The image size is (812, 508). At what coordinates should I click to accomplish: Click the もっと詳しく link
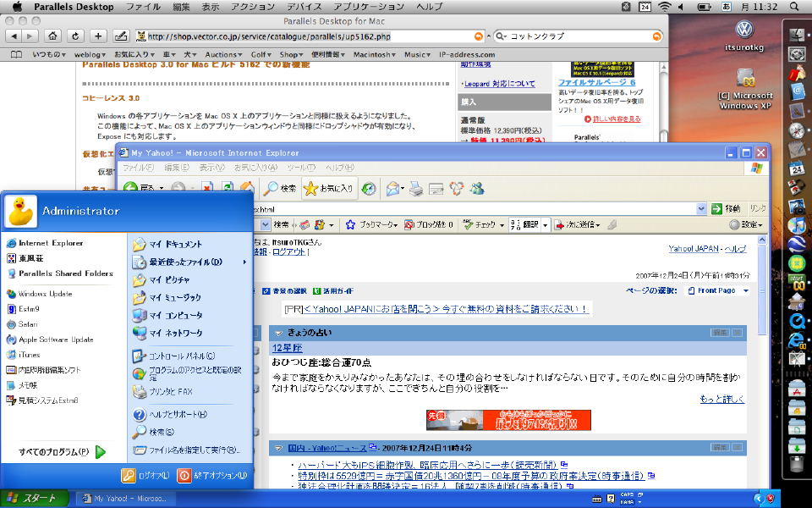721,399
